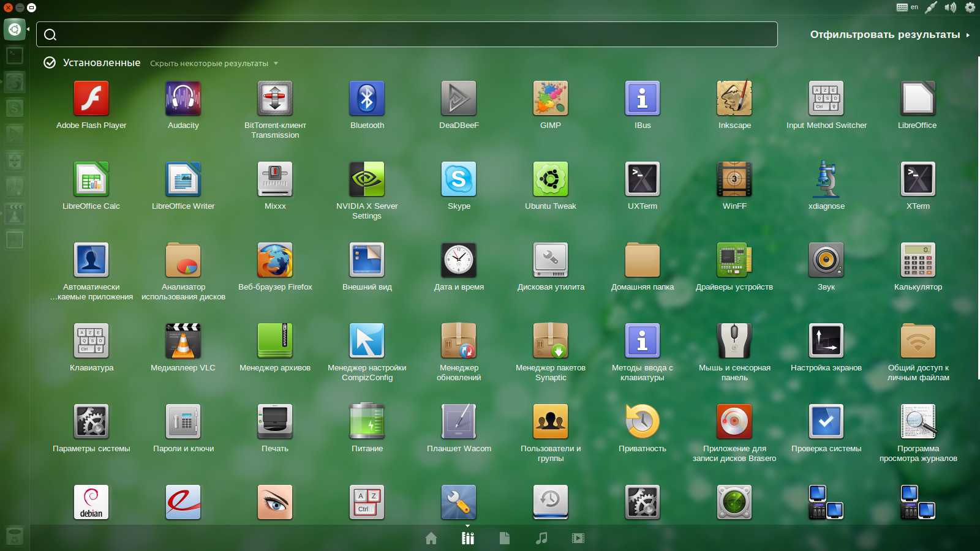This screenshot has width=980, height=551.
Task: Open Питание power settings
Action: click(x=367, y=422)
